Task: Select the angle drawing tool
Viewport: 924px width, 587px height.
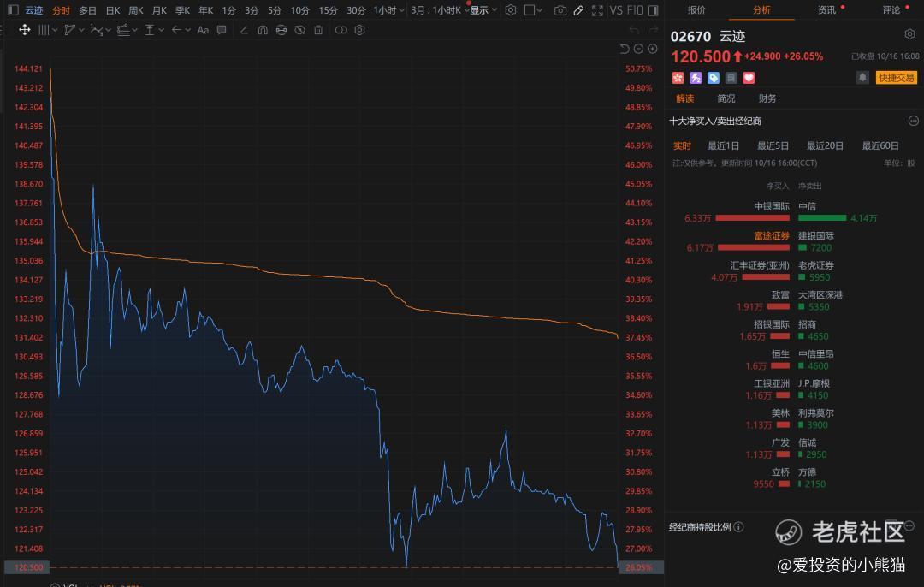Action: (244, 30)
